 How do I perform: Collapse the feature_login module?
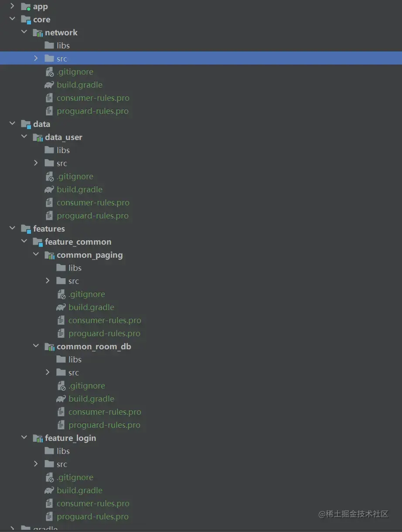point(24,438)
